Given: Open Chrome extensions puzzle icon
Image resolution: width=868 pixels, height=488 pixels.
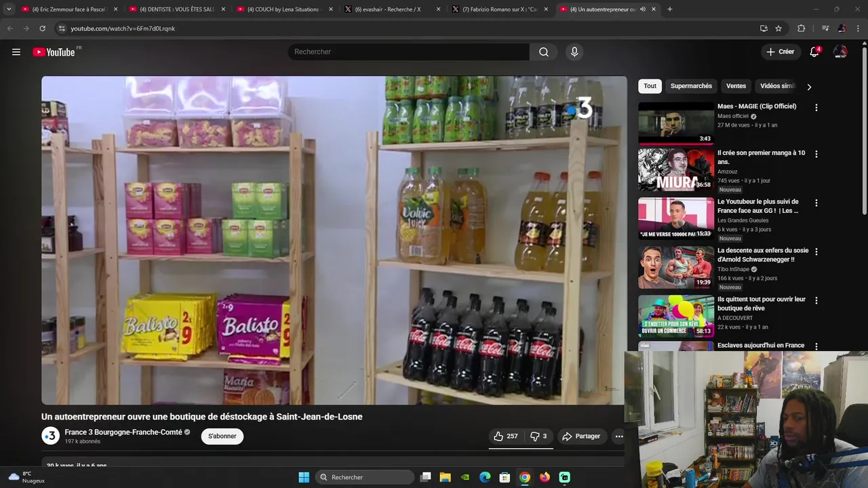Looking at the screenshot, I should coord(801,28).
